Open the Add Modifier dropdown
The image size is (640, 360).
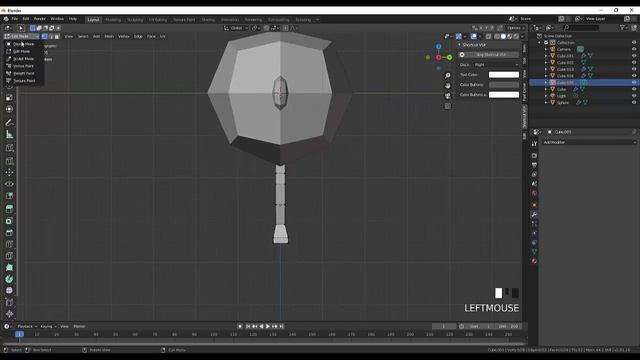pos(589,142)
